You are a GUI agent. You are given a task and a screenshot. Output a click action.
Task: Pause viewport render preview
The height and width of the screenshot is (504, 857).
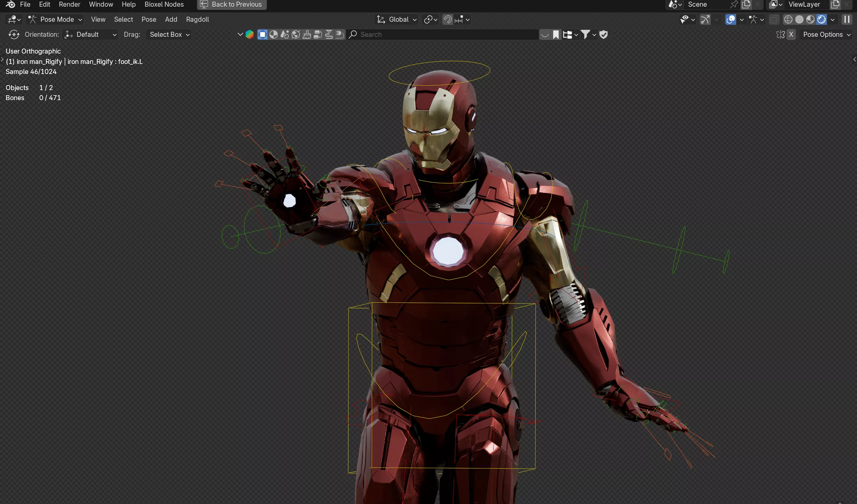click(x=847, y=19)
